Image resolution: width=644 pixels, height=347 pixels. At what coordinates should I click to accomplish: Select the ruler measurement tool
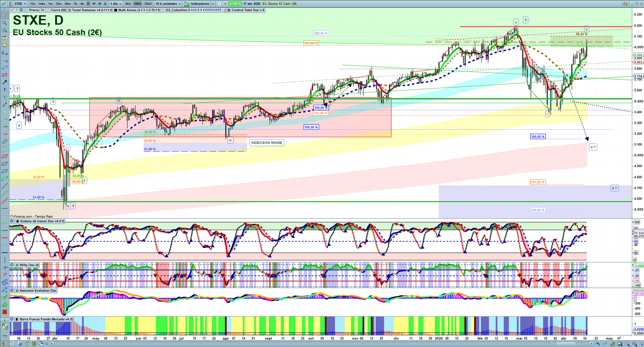(x=5, y=141)
